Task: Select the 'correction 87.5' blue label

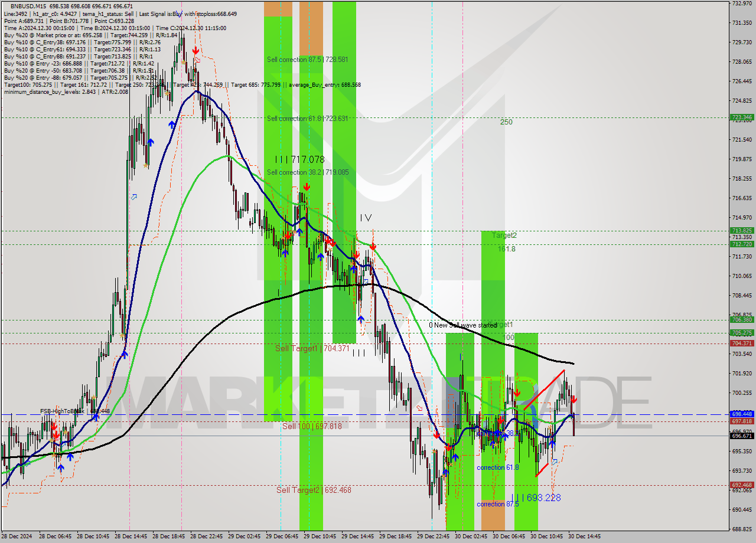Action: click(498, 505)
